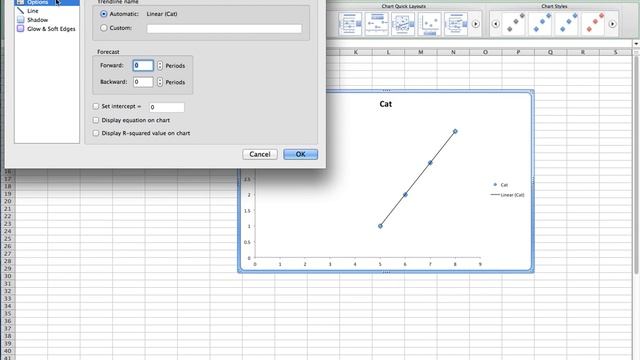Click the chart data point at x=7
This screenshot has height=360, width=640.
tap(430, 163)
